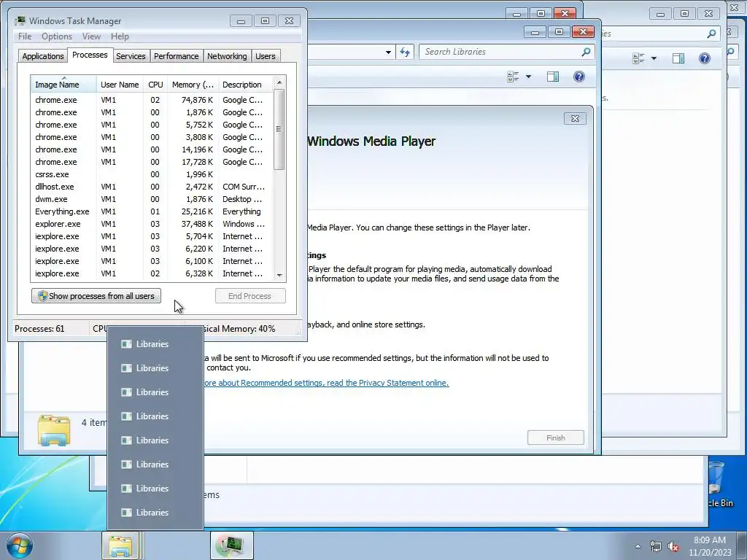747x560 pixels.
Task: Select the last Libraries entry in taskbar list
Action: point(155,513)
